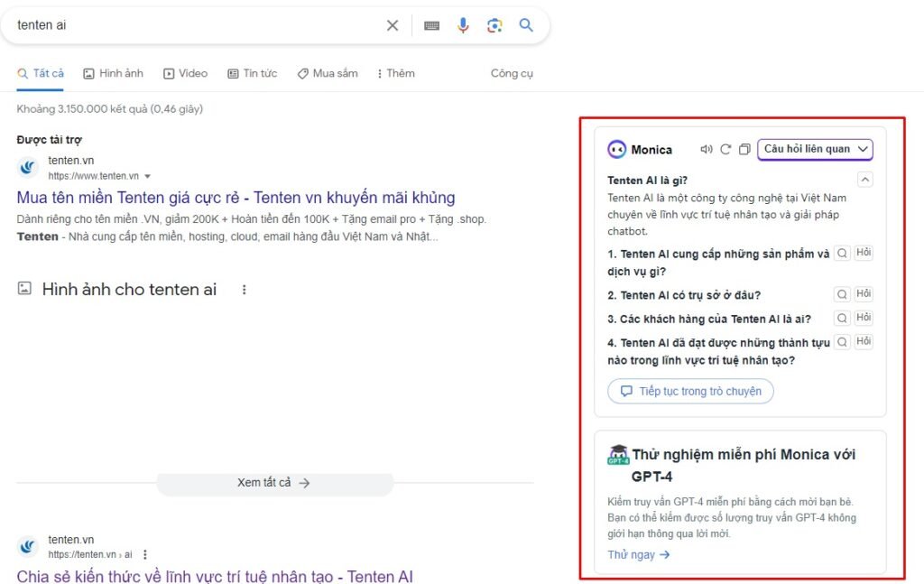924x584 pixels.
Task: Click tenten.vn favicon in the bottom result
Action: [27, 547]
